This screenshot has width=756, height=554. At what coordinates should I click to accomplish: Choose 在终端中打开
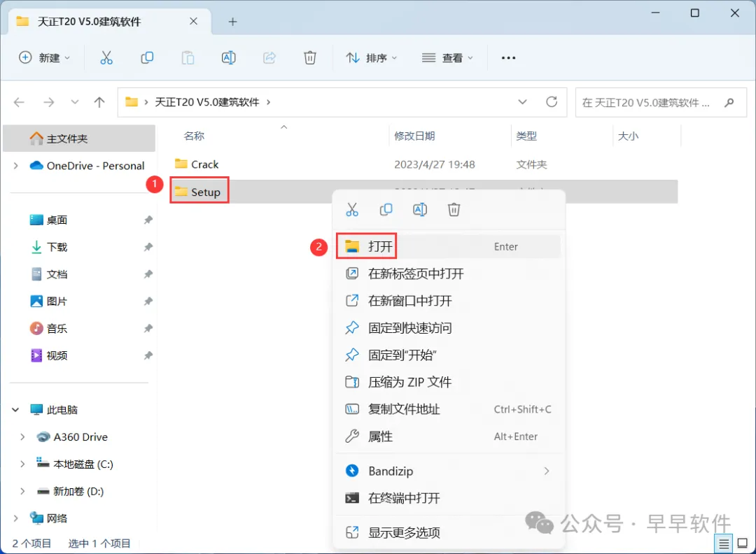click(x=449, y=498)
